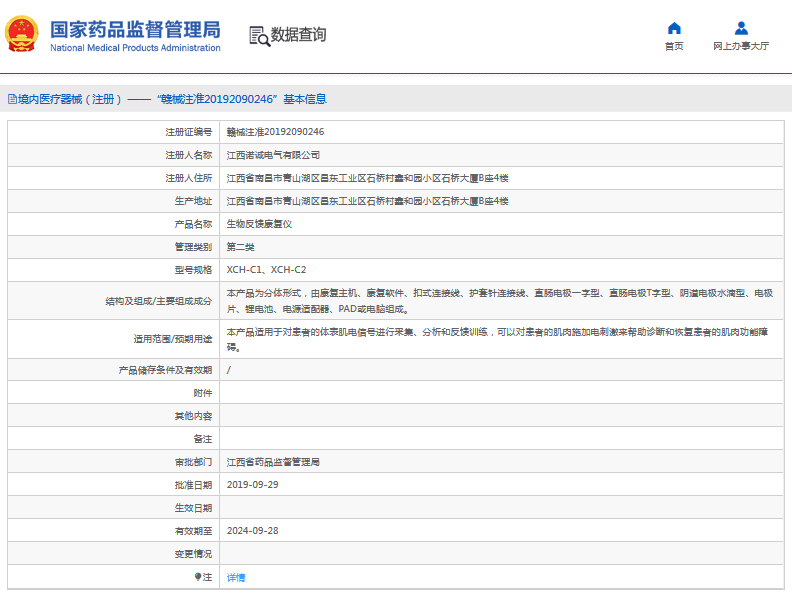The image size is (792, 598).
Task: Click the 变更情况 label
Action: click(193, 554)
